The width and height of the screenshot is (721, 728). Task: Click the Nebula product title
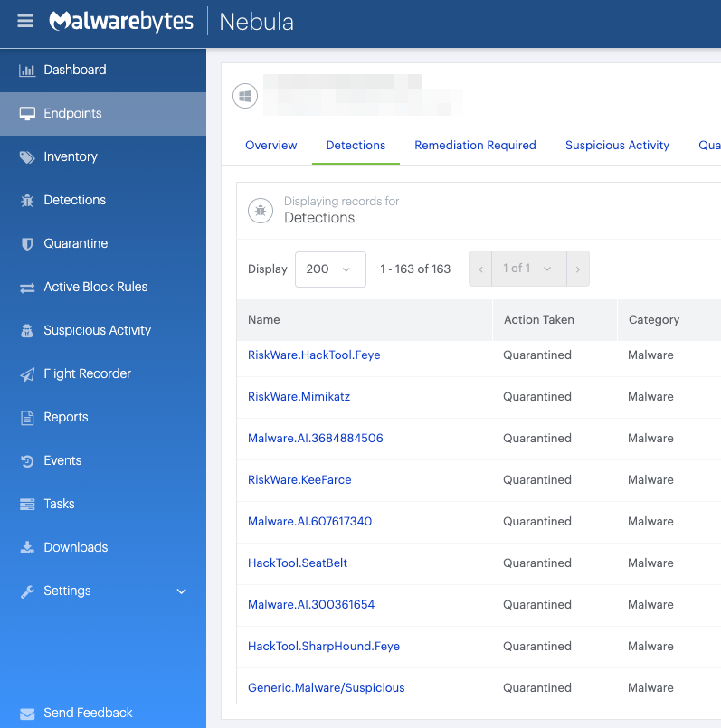click(256, 22)
